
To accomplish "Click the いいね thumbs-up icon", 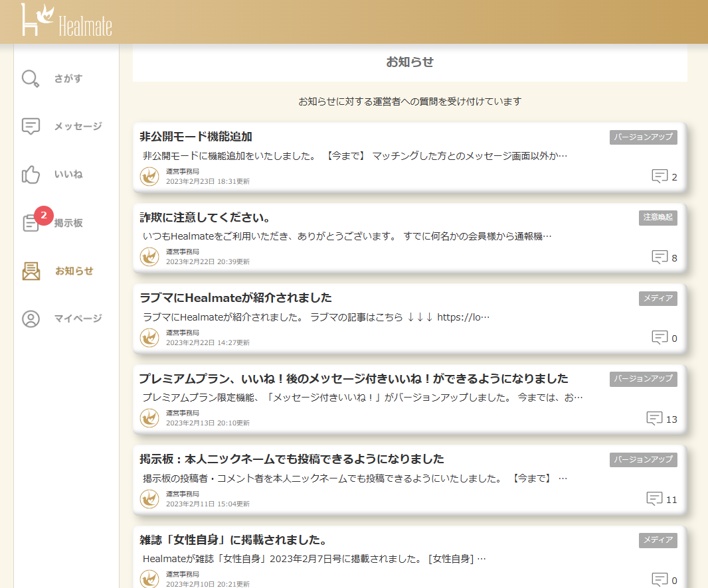I will tap(31, 175).
